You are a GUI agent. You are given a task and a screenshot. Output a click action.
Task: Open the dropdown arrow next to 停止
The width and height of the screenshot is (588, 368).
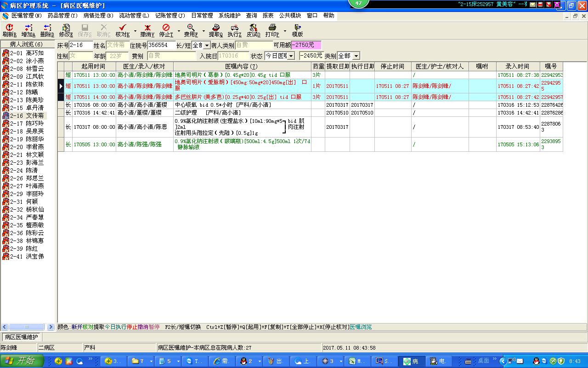click(x=179, y=31)
